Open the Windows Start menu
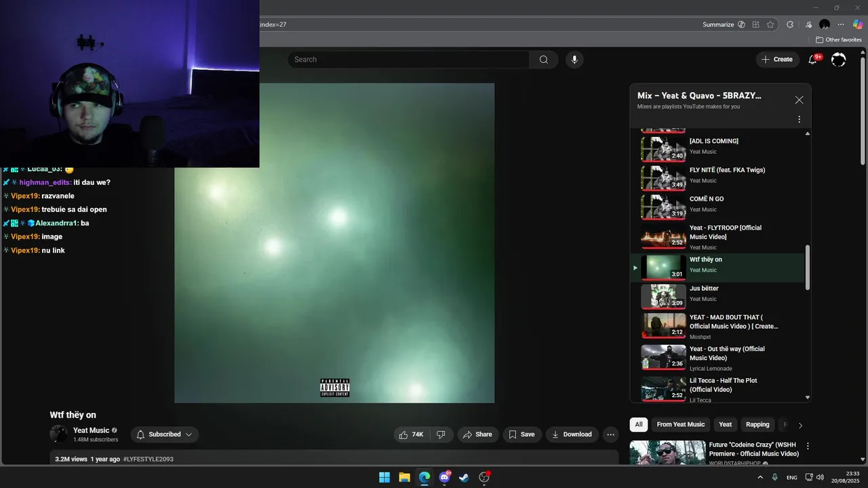Screen dimensions: 868x488 tap(384, 477)
